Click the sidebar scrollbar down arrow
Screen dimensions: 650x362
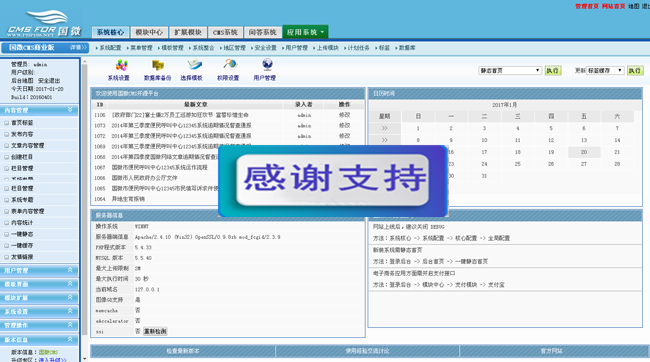85,359
